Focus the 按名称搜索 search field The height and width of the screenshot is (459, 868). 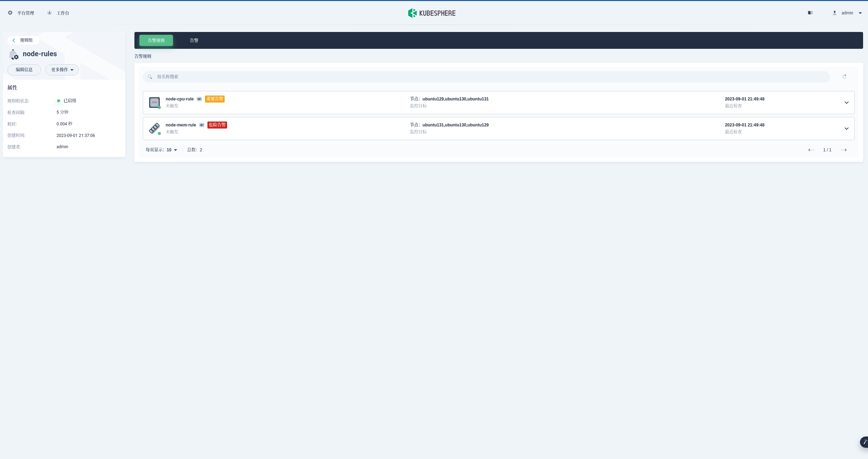click(486, 77)
